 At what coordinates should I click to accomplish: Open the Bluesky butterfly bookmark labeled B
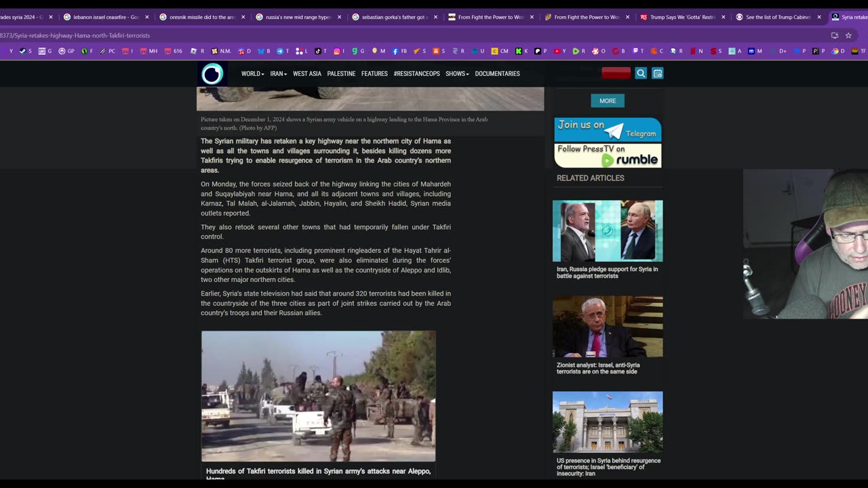click(x=264, y=51)
